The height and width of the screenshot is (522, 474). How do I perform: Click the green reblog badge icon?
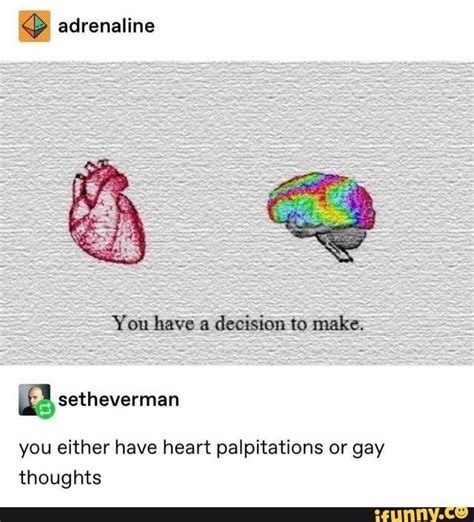(45, 409)
